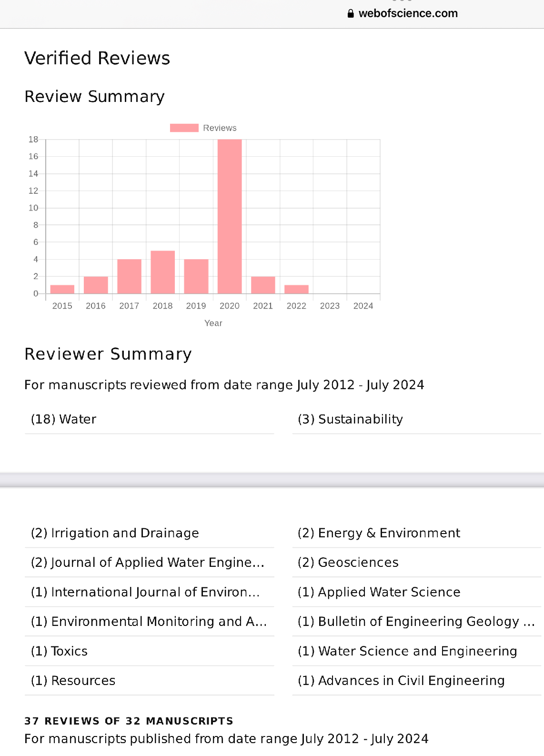Open (1) International Journal of Environ... entry
This screenshot has height=756, width=544.
(150, 592)
